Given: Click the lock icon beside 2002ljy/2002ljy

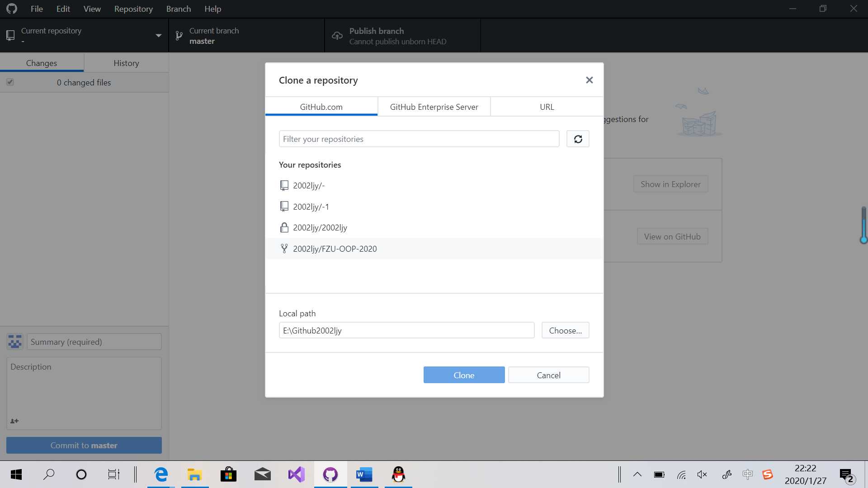Looking at the screenshot, I should 284,227.
